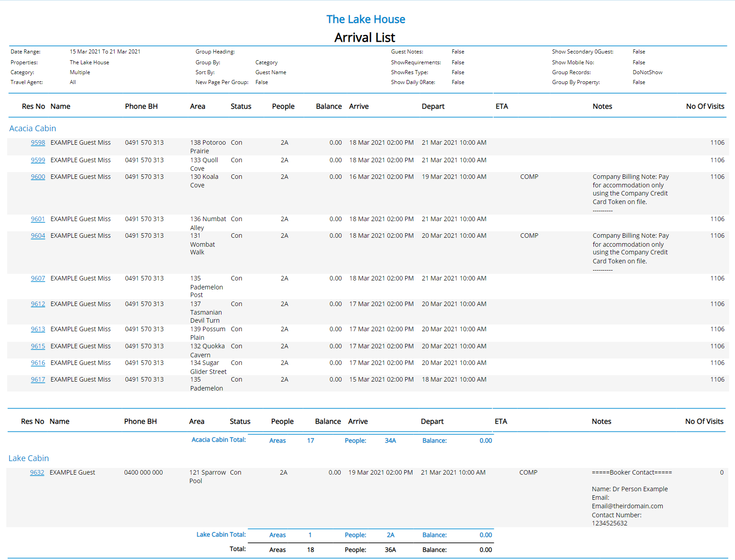The width and height of the screenshot is (735, 560).
Task: Click the top Balance column header
Action: click(x=328, y=107)
